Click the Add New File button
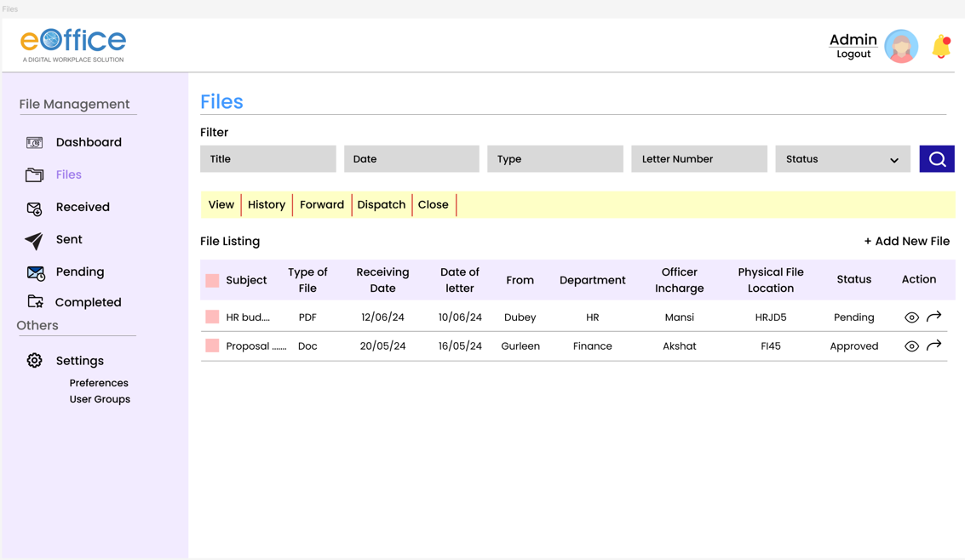965x560 pixels. click(906, 242)
